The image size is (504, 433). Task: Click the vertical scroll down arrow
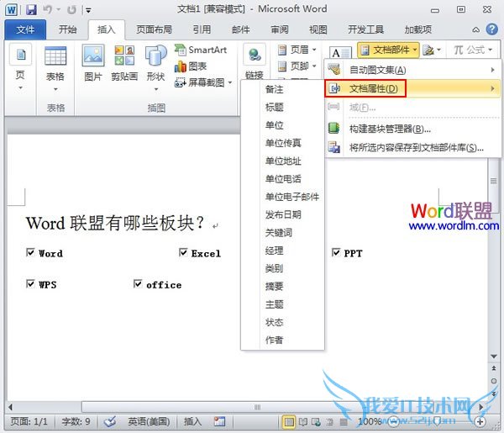[494, 356]
